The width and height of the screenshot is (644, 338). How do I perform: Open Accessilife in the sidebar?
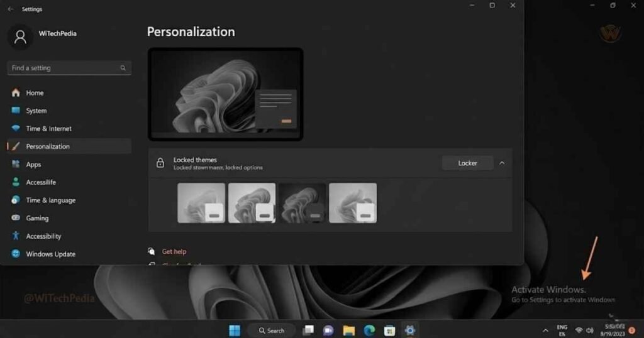click(x=69, y=182)
